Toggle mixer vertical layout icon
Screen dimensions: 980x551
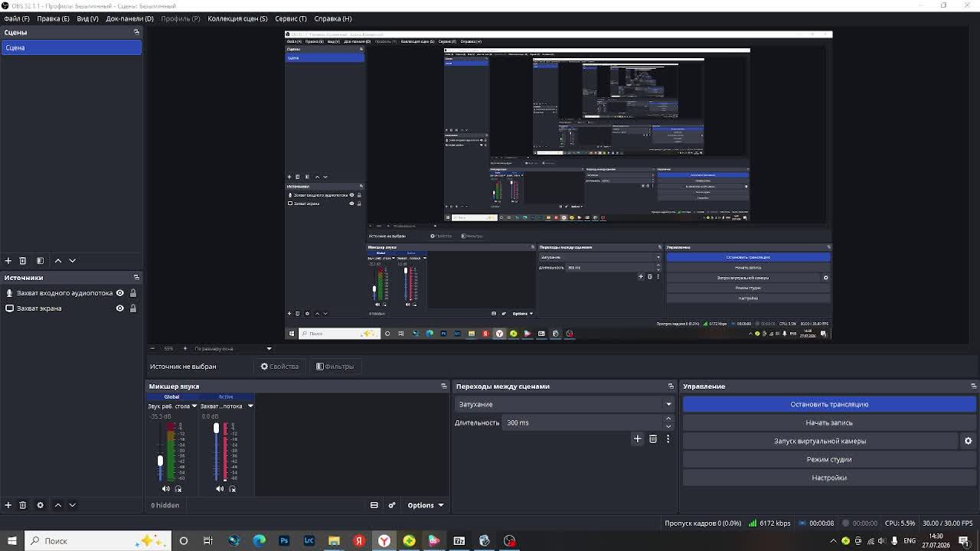[374, 505]
